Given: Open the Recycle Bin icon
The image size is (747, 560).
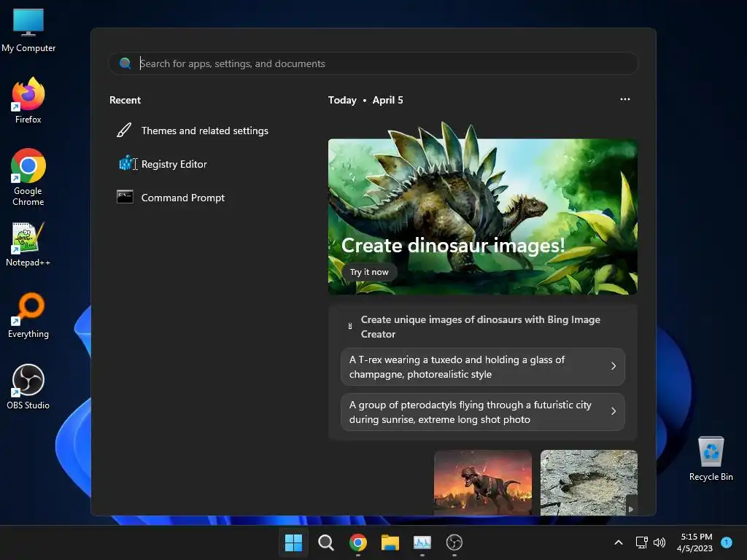Looking at the screenshot, I should click(711, 459).
